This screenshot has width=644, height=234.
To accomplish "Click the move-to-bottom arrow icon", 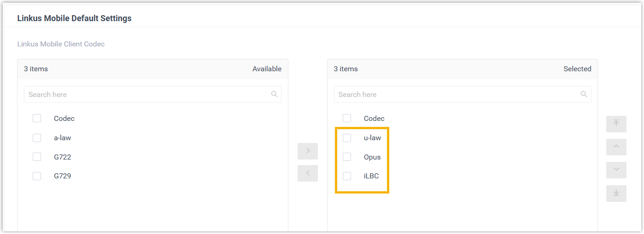I will coord(616,193).
